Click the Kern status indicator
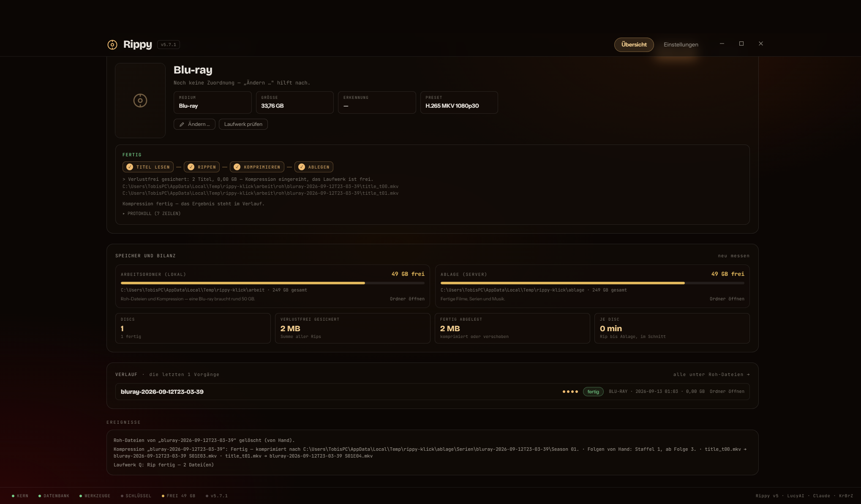 pos(20,496)
